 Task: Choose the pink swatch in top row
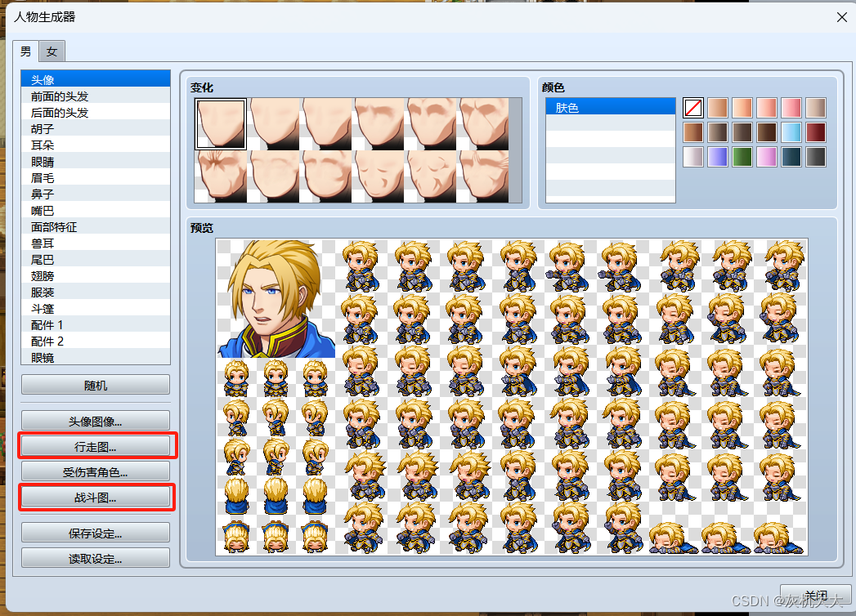(791, 108)
